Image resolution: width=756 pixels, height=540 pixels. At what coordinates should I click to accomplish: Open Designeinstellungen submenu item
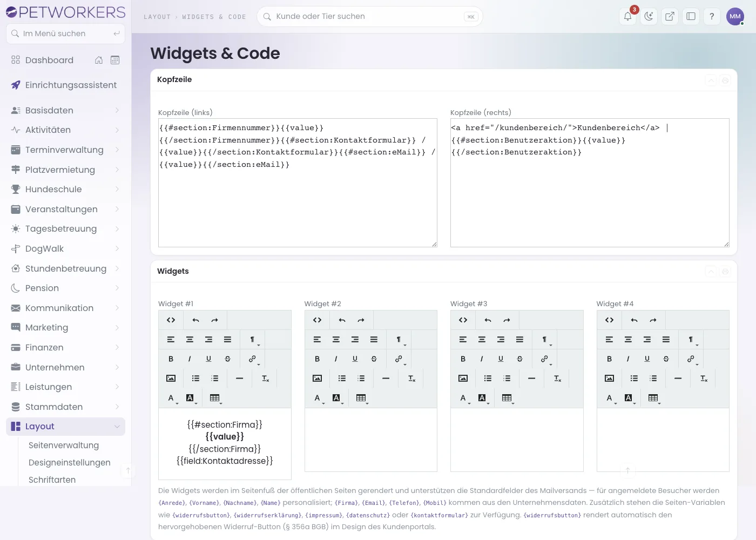[70, 462]
